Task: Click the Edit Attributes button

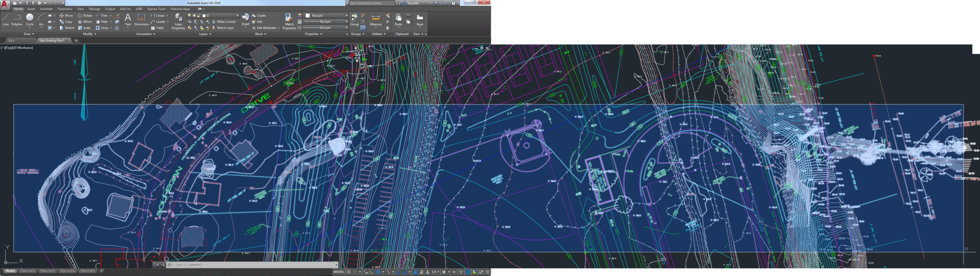Action: (x=266, y=28)
